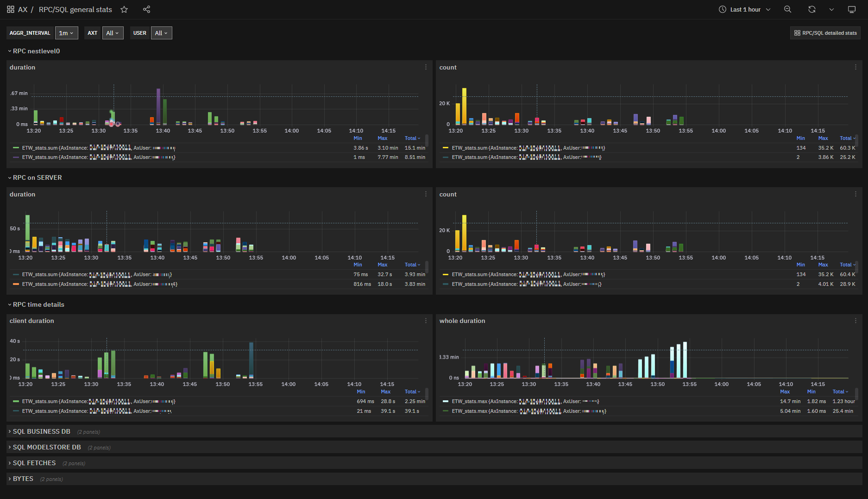Click the client duration panel title

point(31,321)
